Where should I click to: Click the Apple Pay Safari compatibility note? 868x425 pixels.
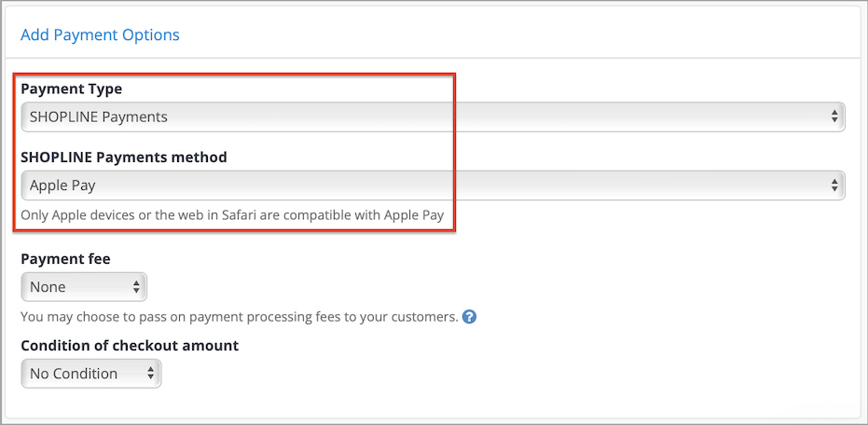pyautogui.click(x=232, y=214)
